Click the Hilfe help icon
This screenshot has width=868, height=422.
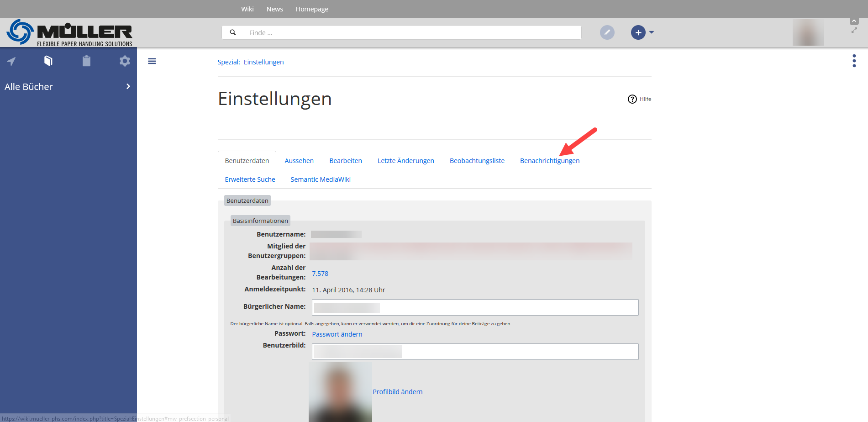632,99
